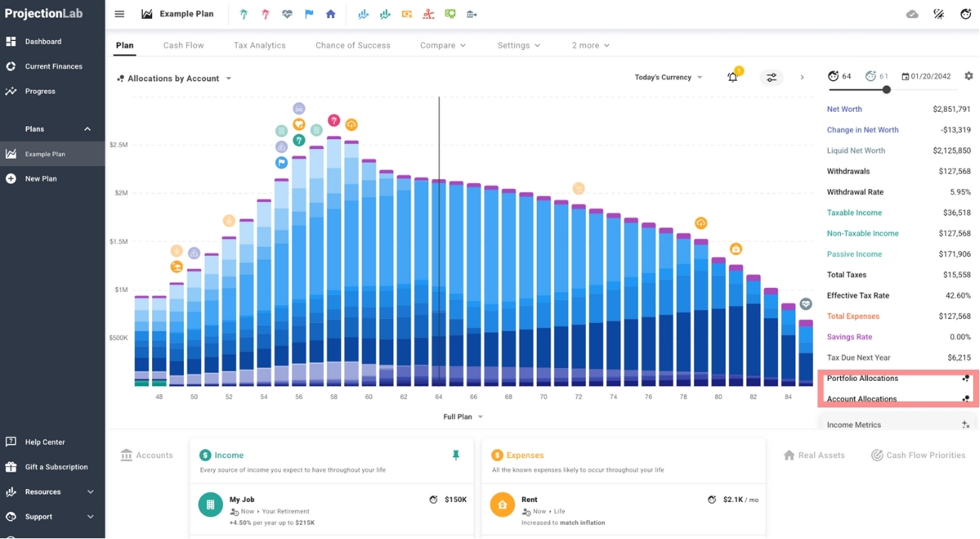Click the cloud sync status icon
The width and height of the screenshot is (980, 539).
pyautogui.click(x=913, y=14)
